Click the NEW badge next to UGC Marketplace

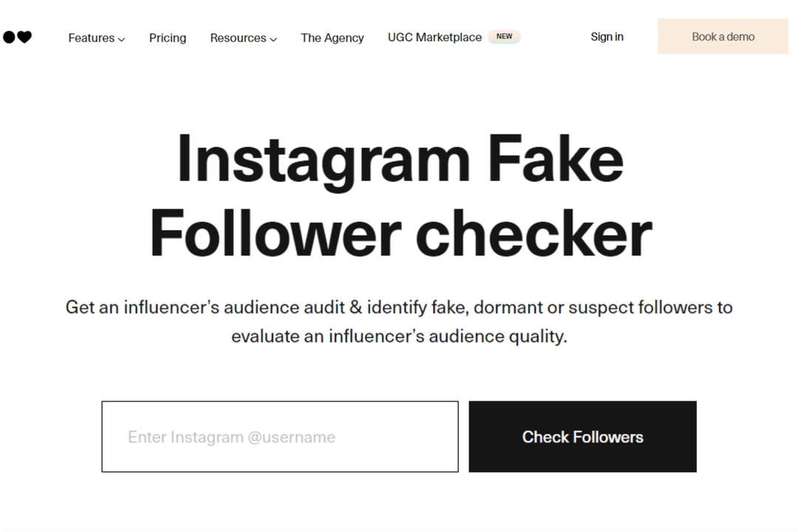click(x=504, y=36)
